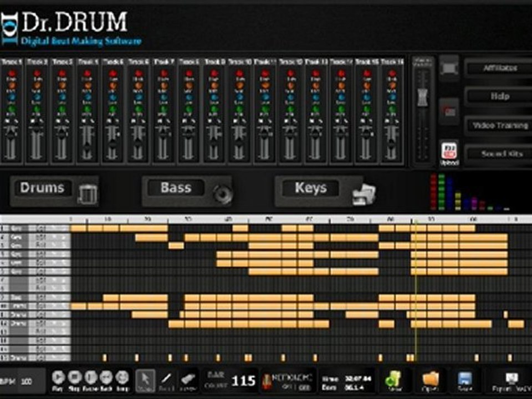532x399 pixels.
Task: Click the drum icon beside Drums
Action: 88,193
